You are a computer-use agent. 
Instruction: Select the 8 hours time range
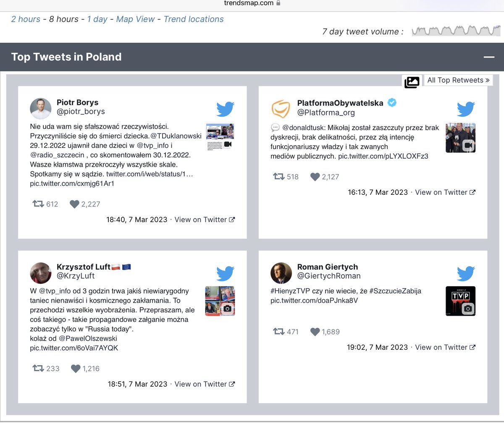(64, 19)
